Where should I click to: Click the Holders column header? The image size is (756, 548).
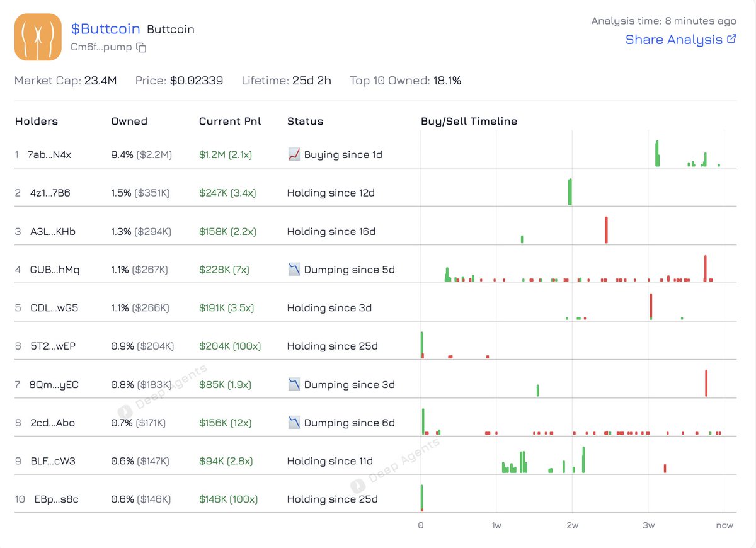click(36, 121)
